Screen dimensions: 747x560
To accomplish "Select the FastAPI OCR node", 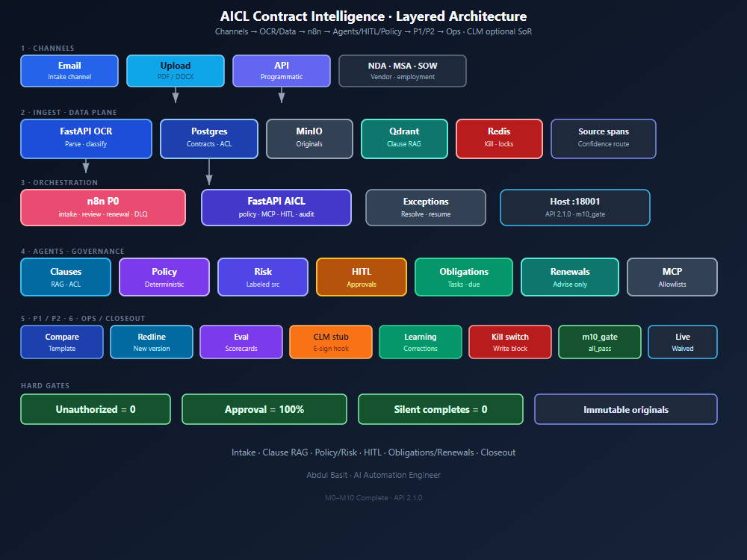I will tap(86, 139).
